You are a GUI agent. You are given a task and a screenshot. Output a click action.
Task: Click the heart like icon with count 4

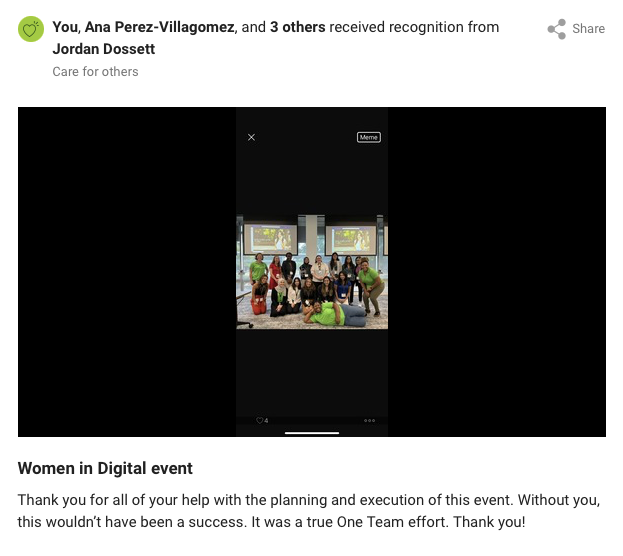click(262, 420)
